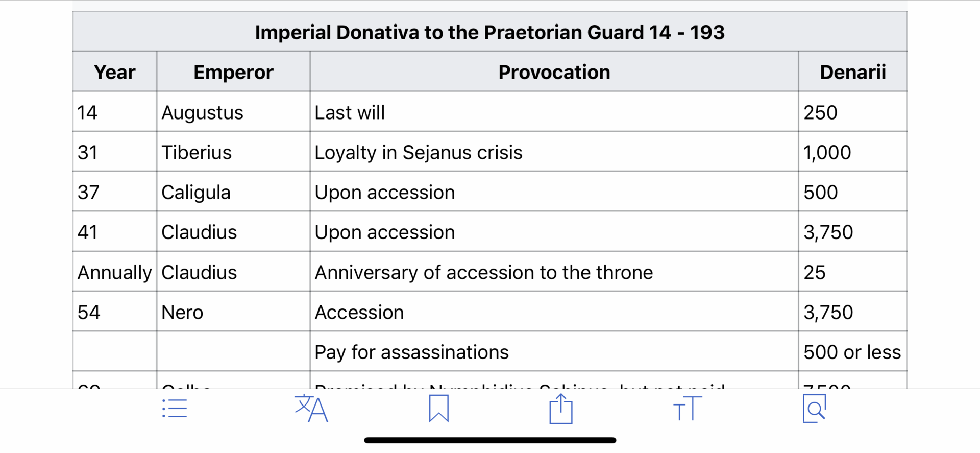Select 'Loyalty in Sejanus crisis' cell
Screen dimensions: 980x453
click(x=554, y=152)
